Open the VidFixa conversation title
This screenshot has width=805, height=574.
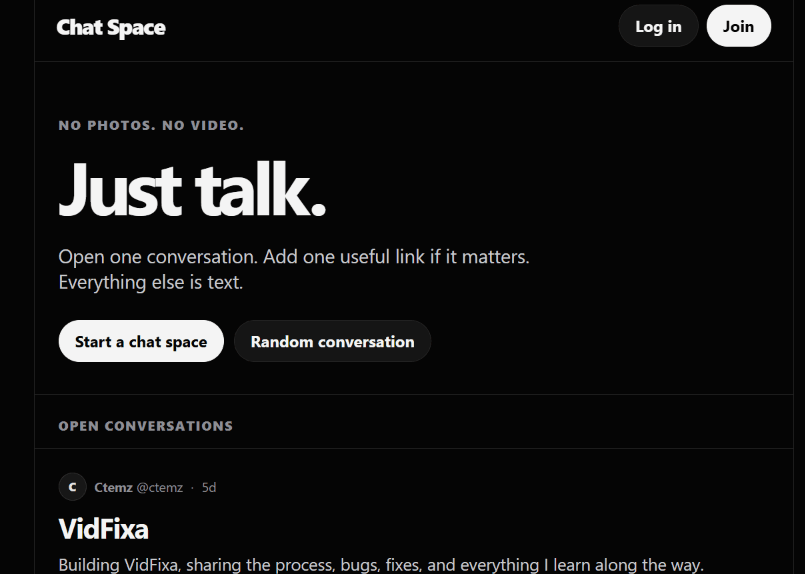(104, 529)
